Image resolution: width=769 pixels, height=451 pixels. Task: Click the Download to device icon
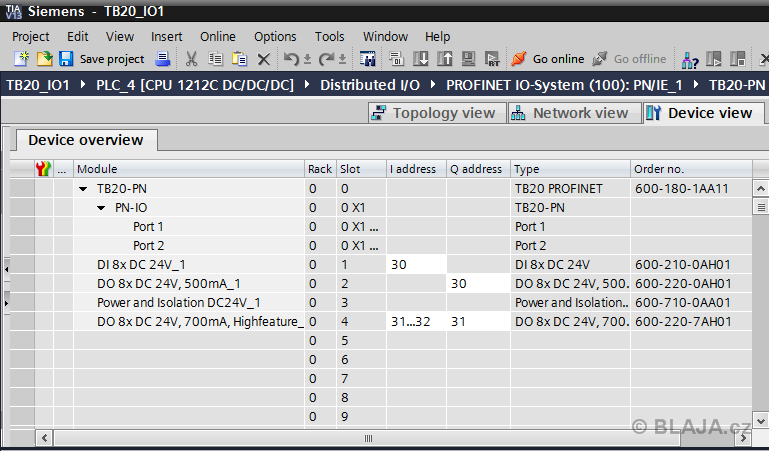tap(420, 59)
